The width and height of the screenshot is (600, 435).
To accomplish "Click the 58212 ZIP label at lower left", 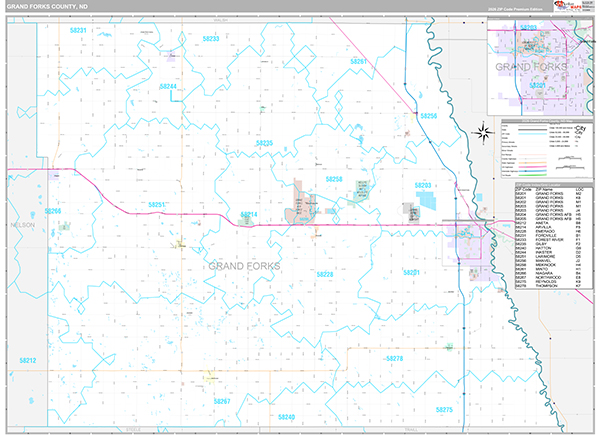I will coord(28,360).
